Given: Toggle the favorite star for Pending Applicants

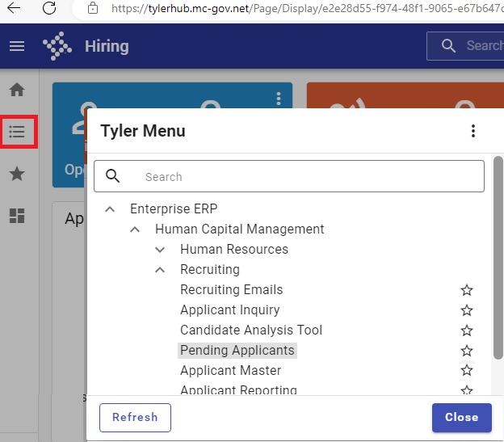Looking at the screenshot, I should point(467,351).
